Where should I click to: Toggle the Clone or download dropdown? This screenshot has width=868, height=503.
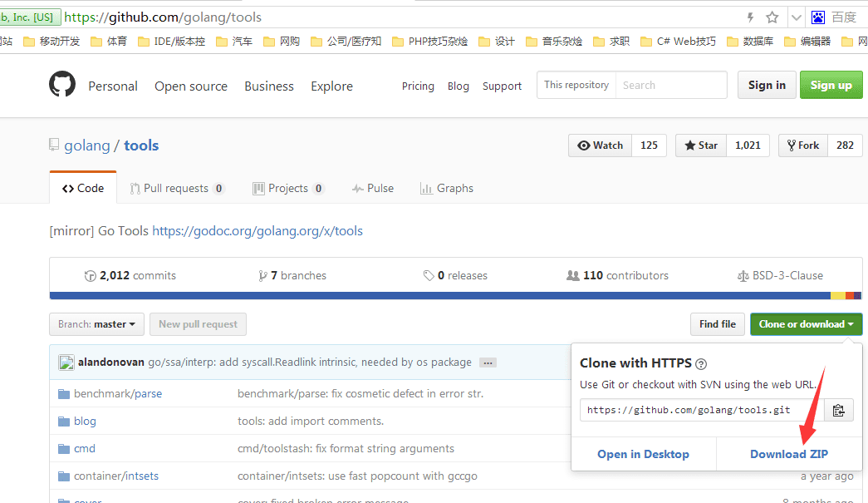(x=806, y=324)
